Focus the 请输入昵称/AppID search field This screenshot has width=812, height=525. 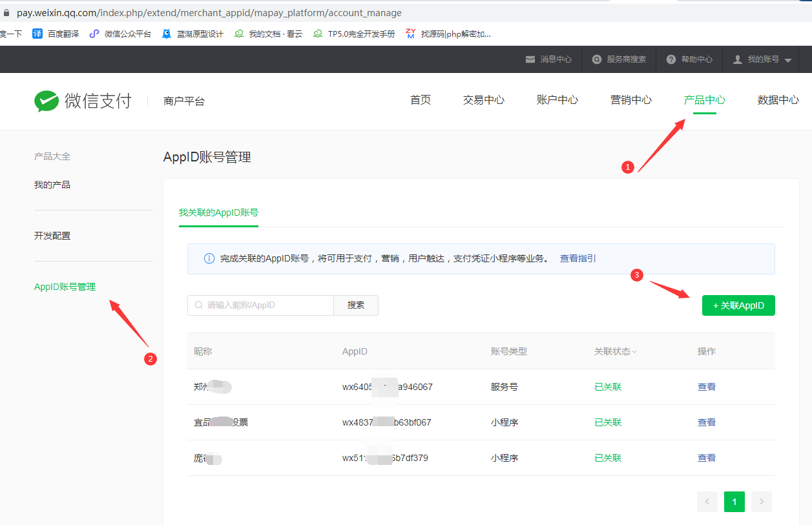click(x=260, y=305)
